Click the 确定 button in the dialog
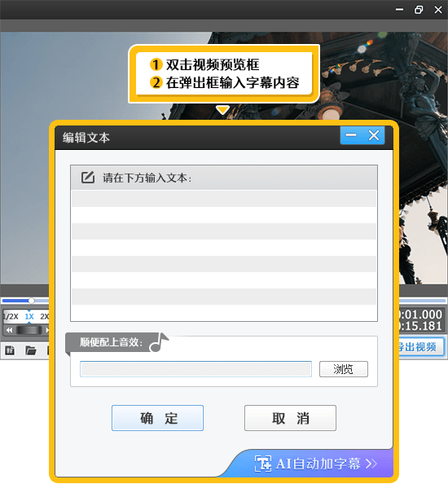Viewport: 448px width, 484px height. (157, 418)
